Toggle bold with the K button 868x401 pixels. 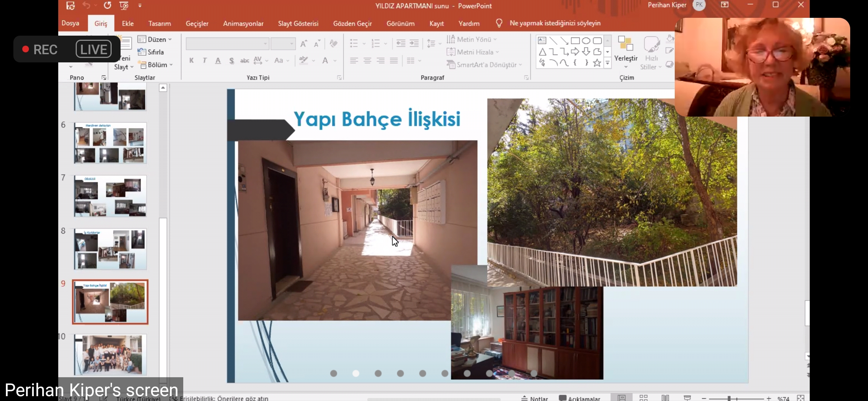pos(191,61)
